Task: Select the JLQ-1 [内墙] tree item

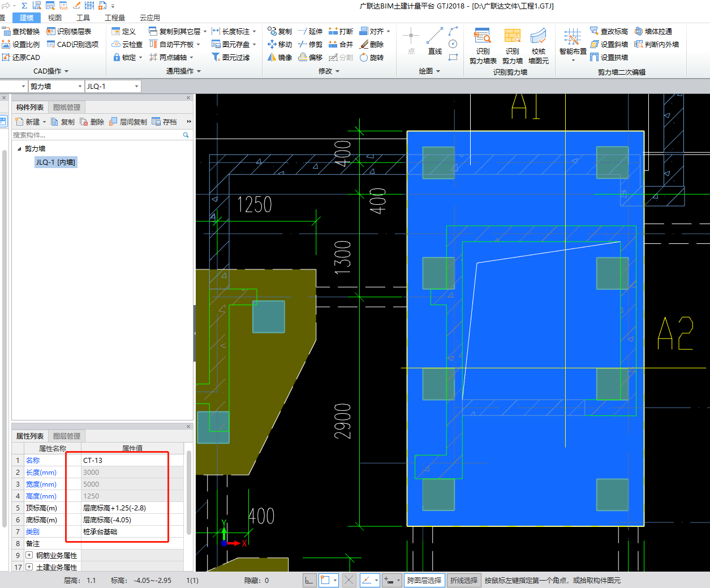Action: [55, 162]
